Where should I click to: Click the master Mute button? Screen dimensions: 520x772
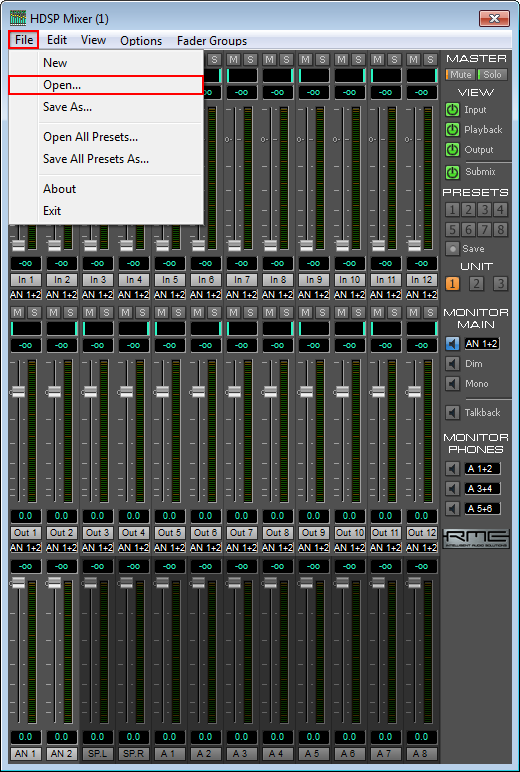[x=460, y=75]
